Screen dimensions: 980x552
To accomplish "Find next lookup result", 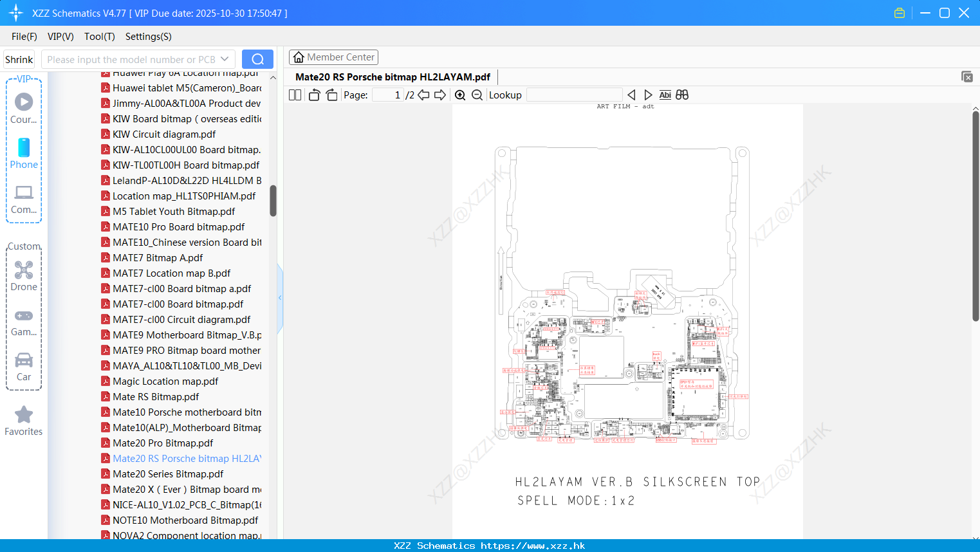I will click(x=648, y=95).
